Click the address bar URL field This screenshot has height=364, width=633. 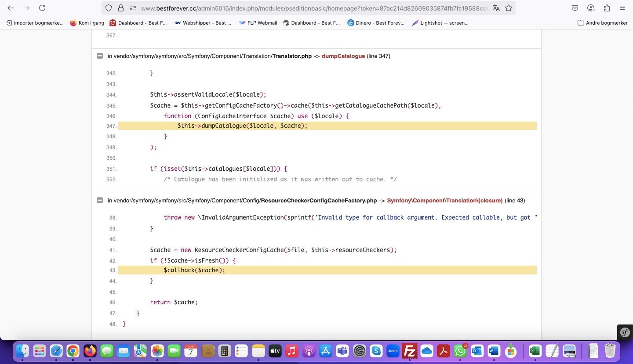tap(314, 8)
